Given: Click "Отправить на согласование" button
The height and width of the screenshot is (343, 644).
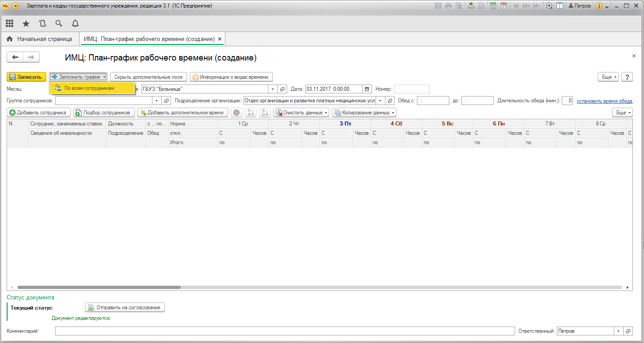Looking at the screenshot, I should (x=125, y=307).
